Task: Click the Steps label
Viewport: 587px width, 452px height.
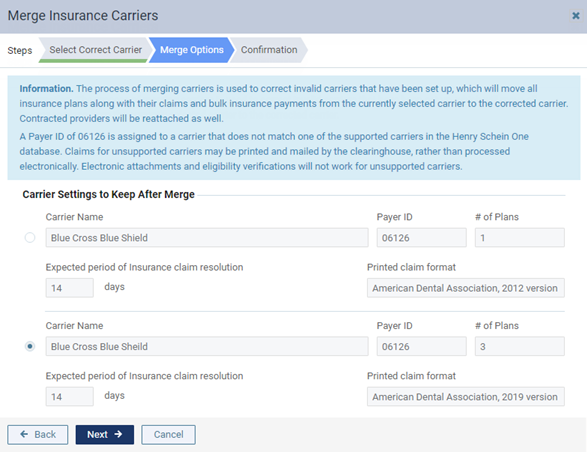Action: pos(19,50)
